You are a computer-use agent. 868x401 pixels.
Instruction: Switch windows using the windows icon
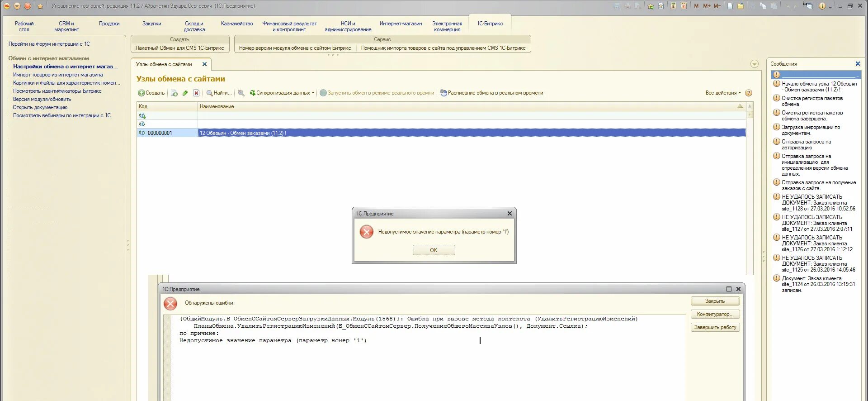point(807,6)
